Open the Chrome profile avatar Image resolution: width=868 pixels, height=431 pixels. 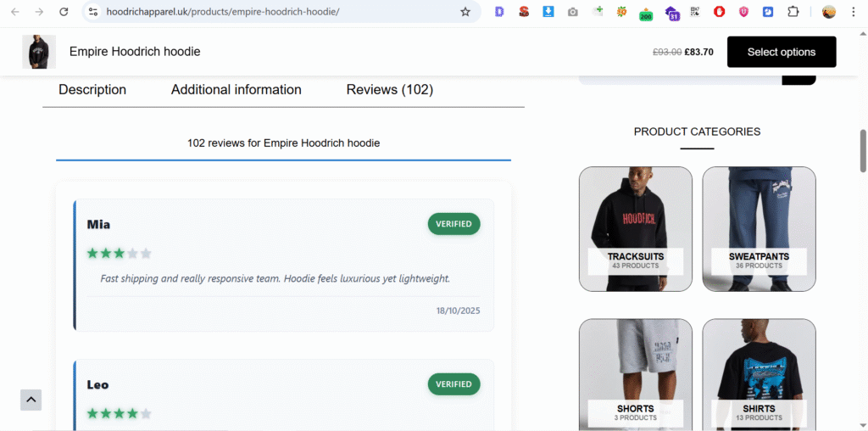(x=829, y=12)
